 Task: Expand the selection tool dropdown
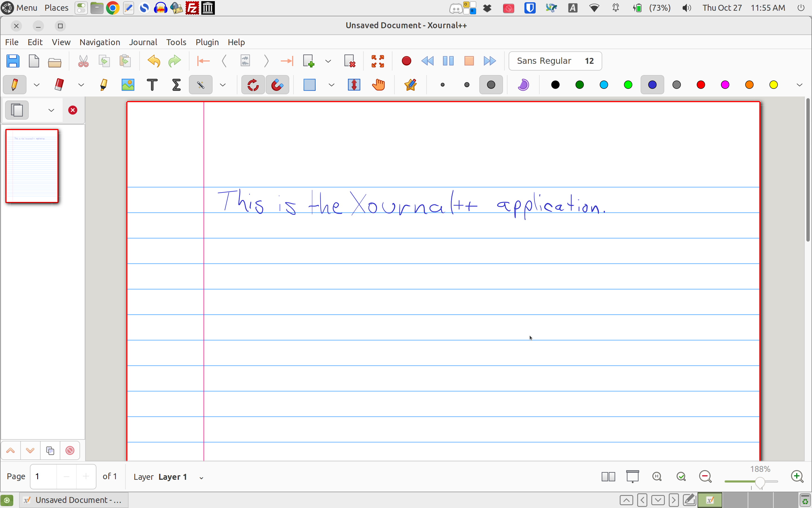332,85
